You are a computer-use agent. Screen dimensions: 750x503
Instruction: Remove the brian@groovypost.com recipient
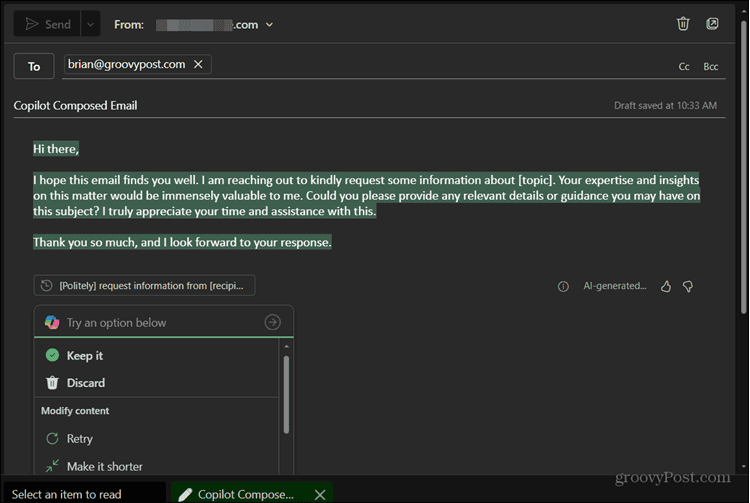click(x=198, y=64)
